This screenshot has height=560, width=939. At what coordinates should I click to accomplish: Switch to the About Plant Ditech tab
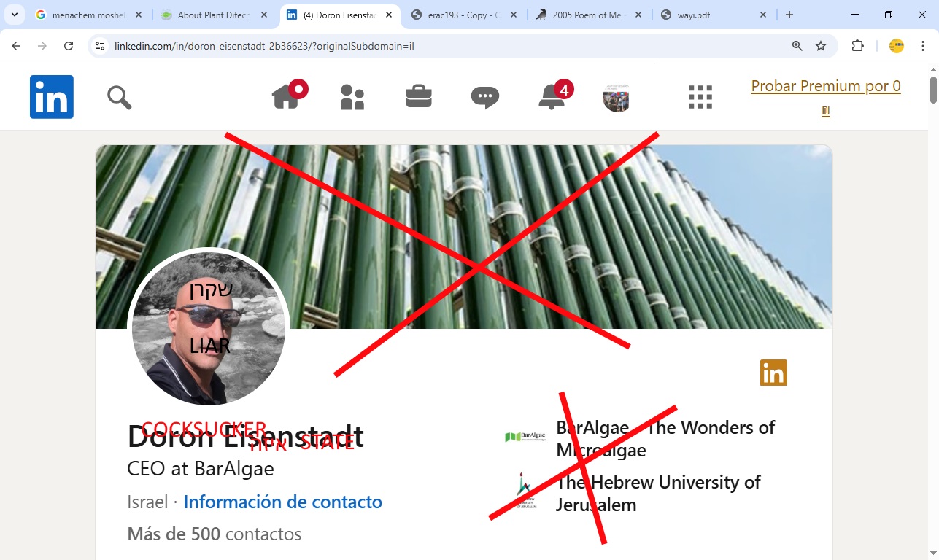[x=212, y=15]
